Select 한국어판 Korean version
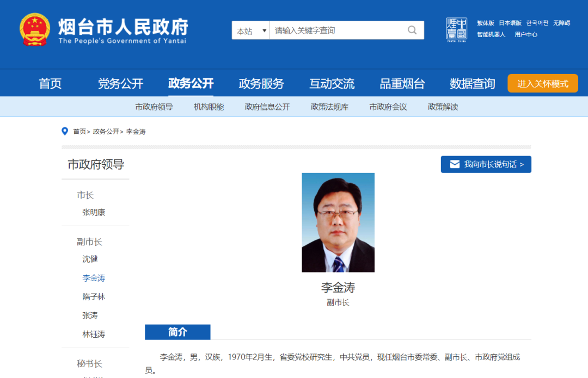This screenshot has width=588, height=378. (537, 23)
